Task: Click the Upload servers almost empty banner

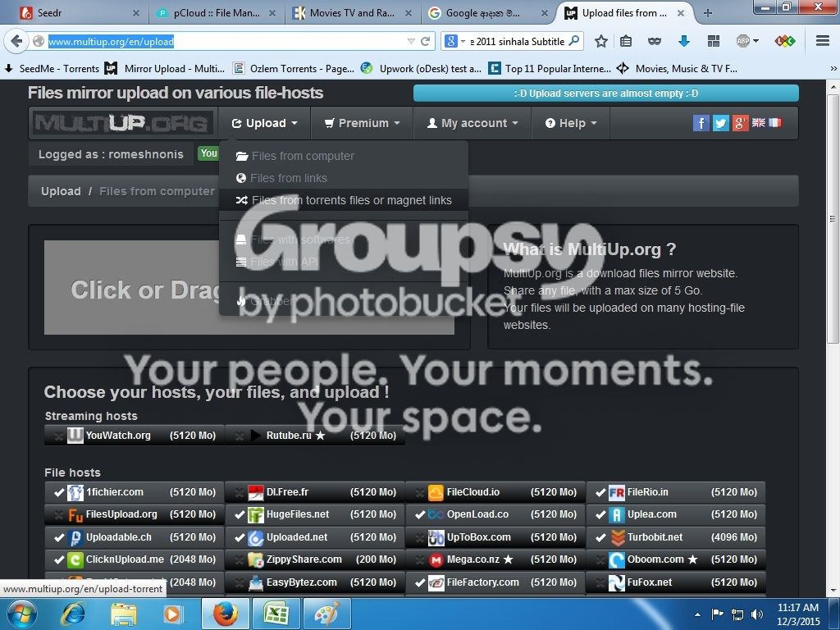Action: (606, 94)
